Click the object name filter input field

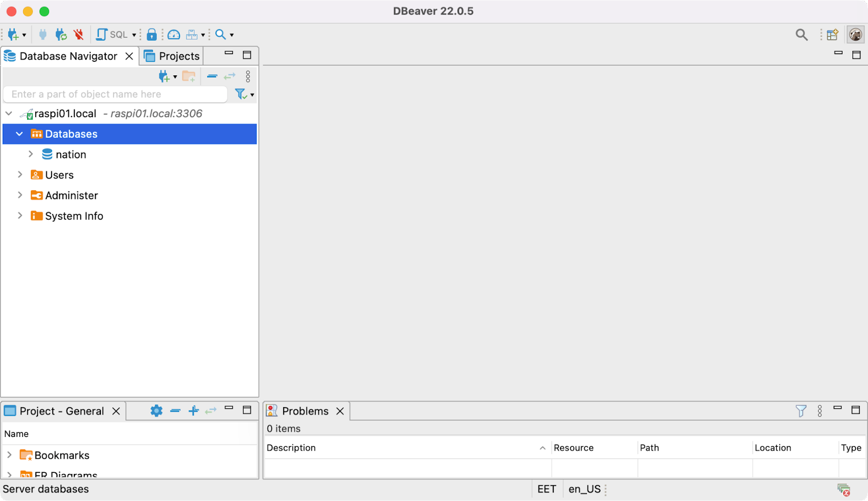[x=115, y=94]
